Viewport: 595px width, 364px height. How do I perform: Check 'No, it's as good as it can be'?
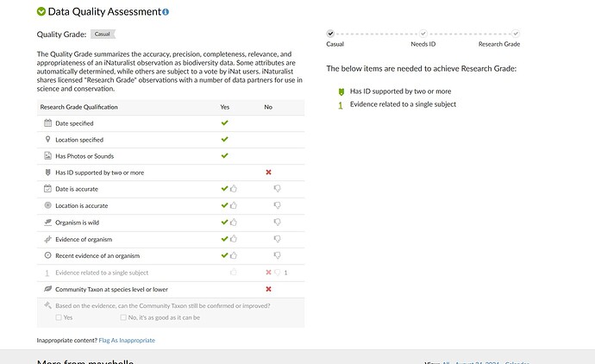point(123,317)
